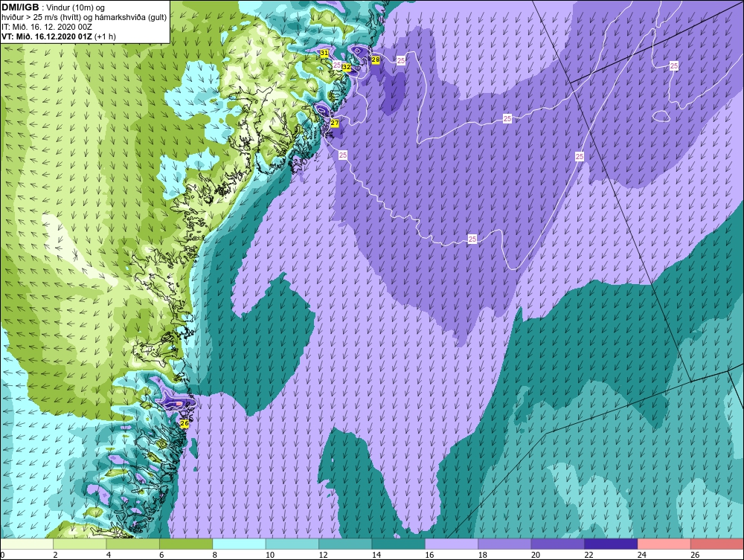The height and width of the screenshot is (560, 744).
Task: Pick the 24–26 m/s pink legend swatch
Action: (x=664, y=544)
